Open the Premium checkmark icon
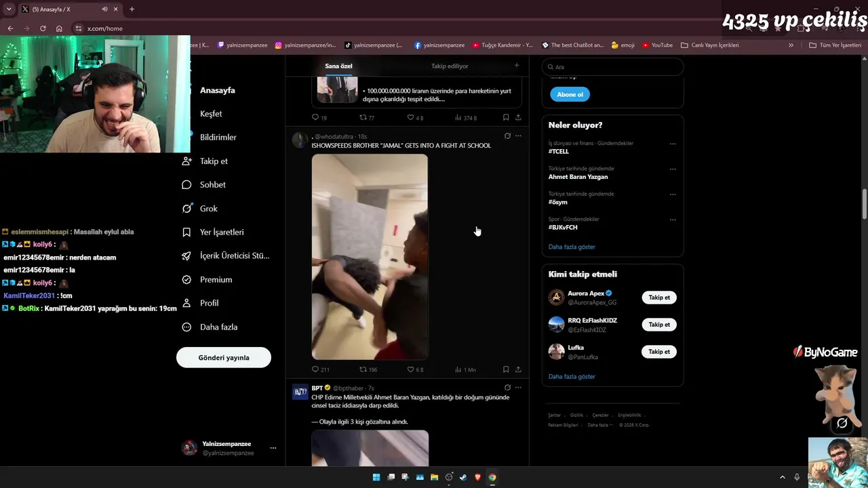 tap(186, 280)
